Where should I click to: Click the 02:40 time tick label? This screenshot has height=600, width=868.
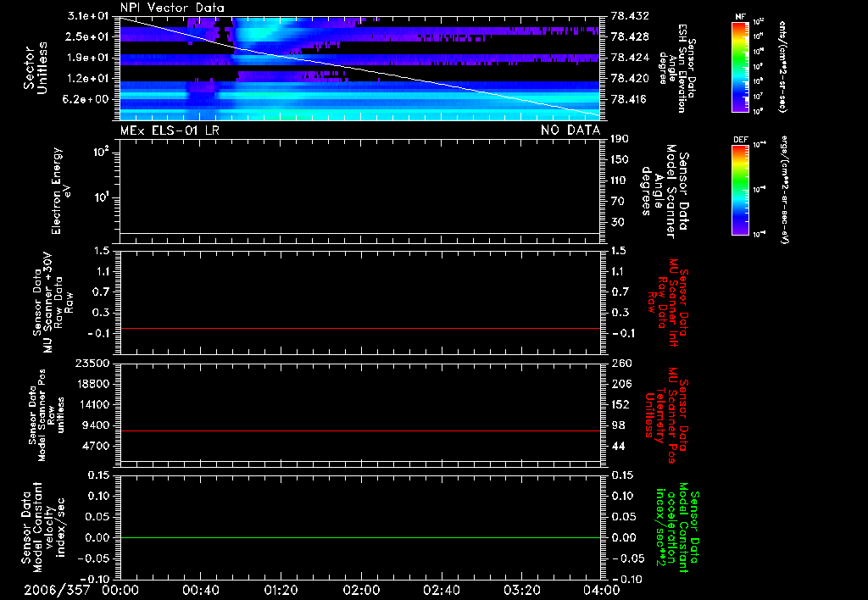click(x=441, y=590)
